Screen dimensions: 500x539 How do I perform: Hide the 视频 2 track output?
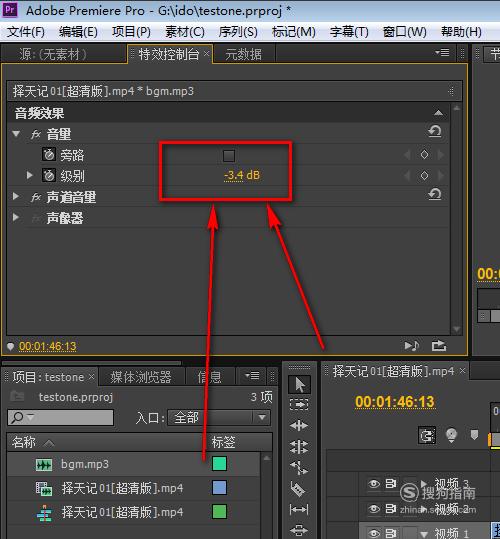374,508
